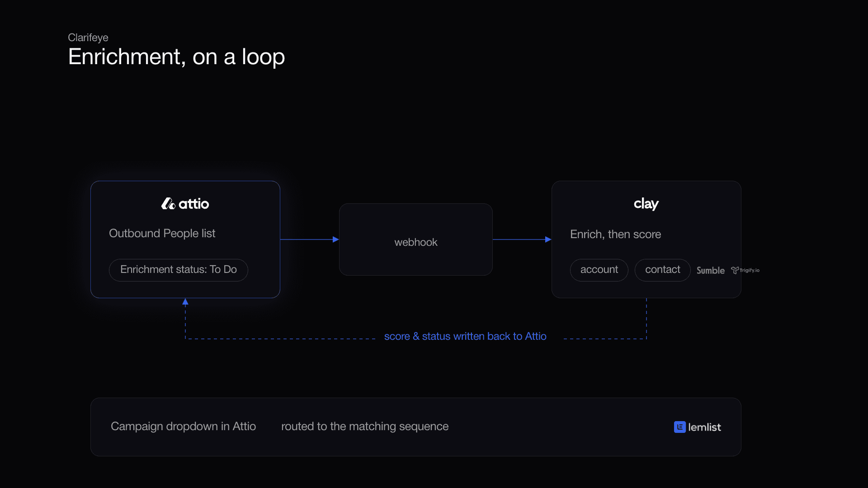The image size is (868, 488).
Task: Click 'routed to the matching sequence' text
Action: [x=365, y=426]
